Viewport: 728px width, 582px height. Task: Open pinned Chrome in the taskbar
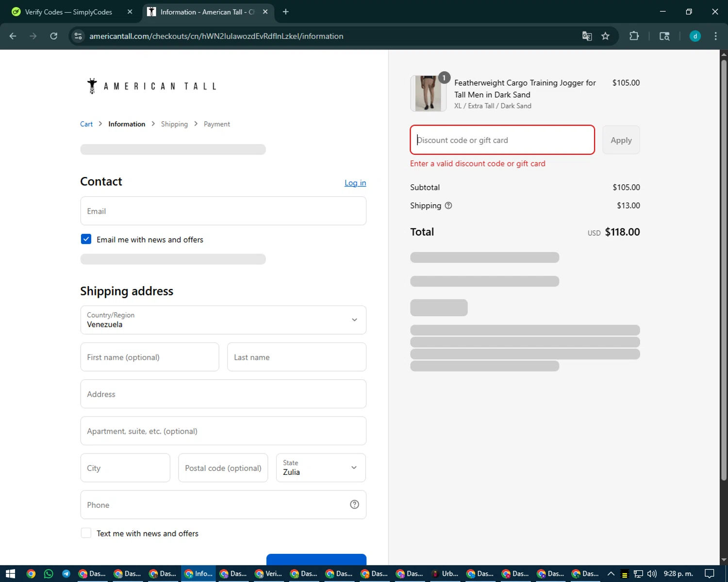click(x=31, y=574)
